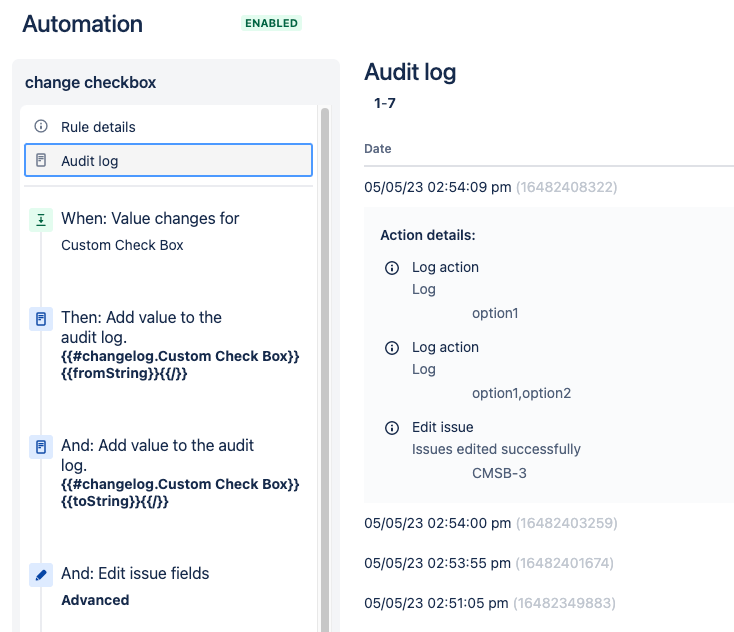
Task: Click the Date column header
Action: [x=378, y=148]
